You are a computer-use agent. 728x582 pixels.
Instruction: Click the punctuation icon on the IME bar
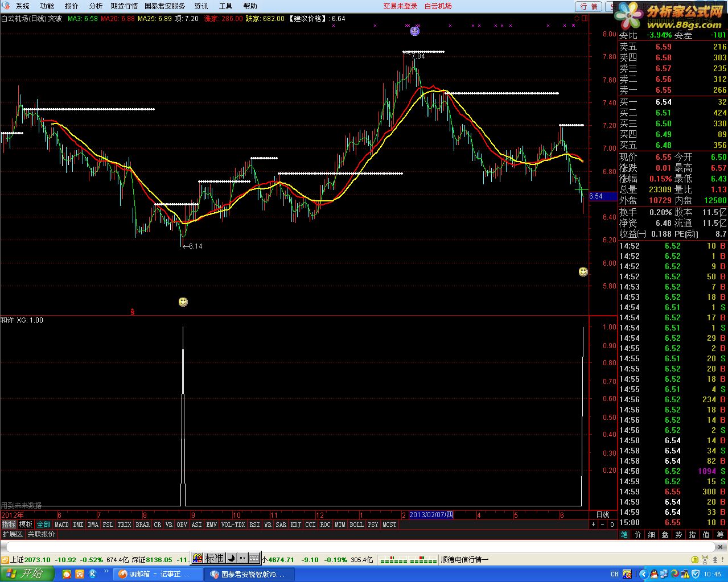point(242,558)
